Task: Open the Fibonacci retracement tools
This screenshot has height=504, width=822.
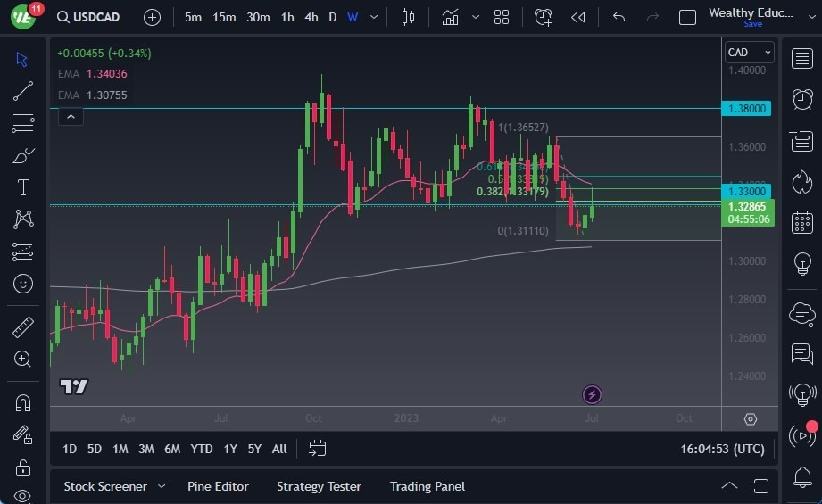Action: pyautogui.click(x=22, y=123)
